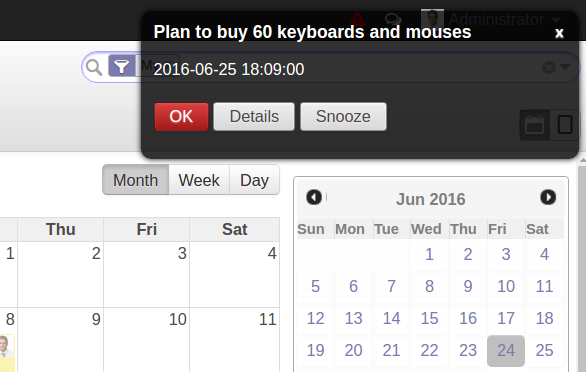Expand the search options arrow

(565, 67)
